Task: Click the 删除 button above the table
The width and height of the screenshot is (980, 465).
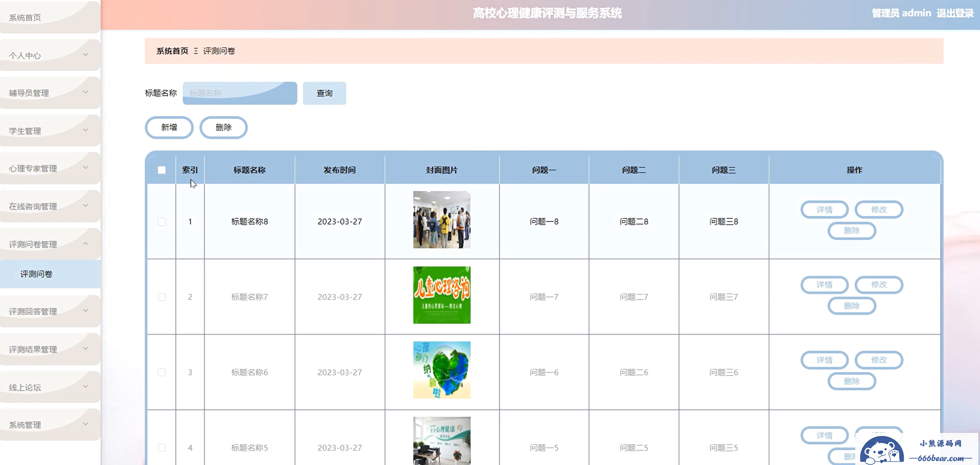Action: pos(224,127)
